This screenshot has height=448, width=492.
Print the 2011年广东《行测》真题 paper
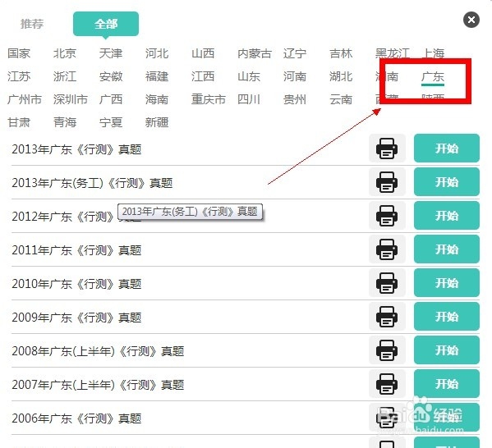[387, 249]
